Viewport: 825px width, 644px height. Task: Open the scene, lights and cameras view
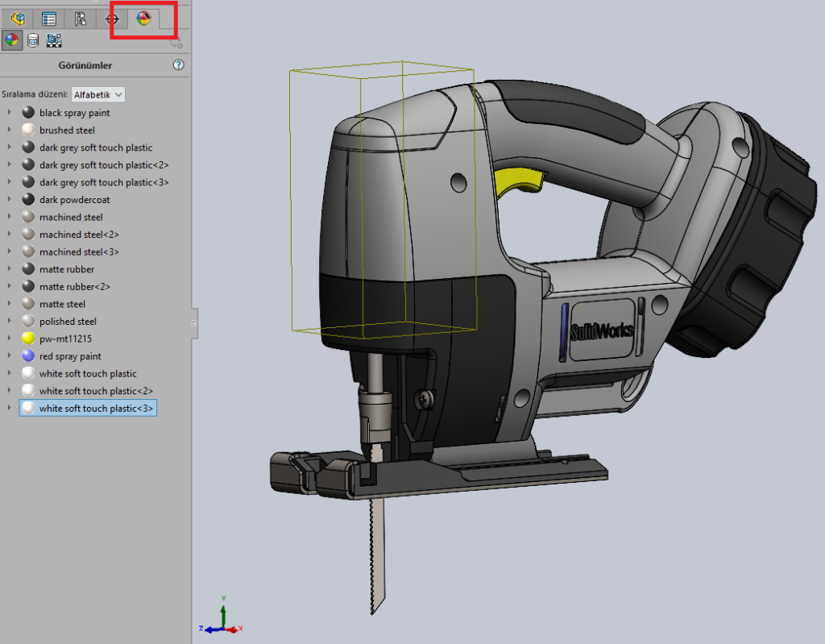point(54,40)
